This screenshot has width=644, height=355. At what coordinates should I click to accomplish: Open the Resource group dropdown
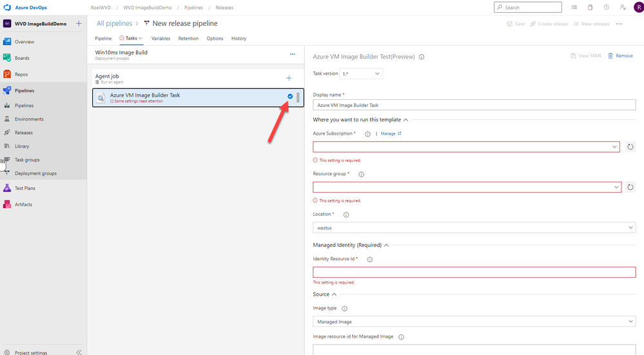point(467,187)
